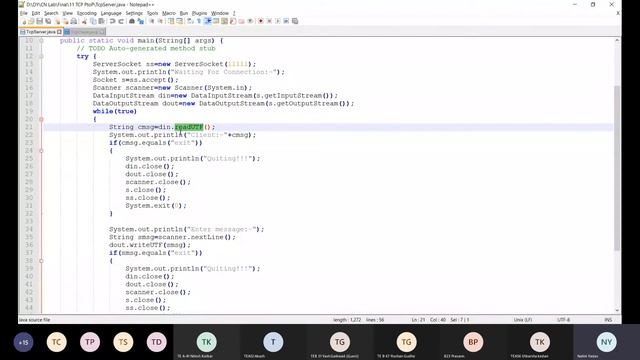Click the Run Macro Multiple Times icon
The height and width of the screenshot is (360, 640).
coord(286,21)
